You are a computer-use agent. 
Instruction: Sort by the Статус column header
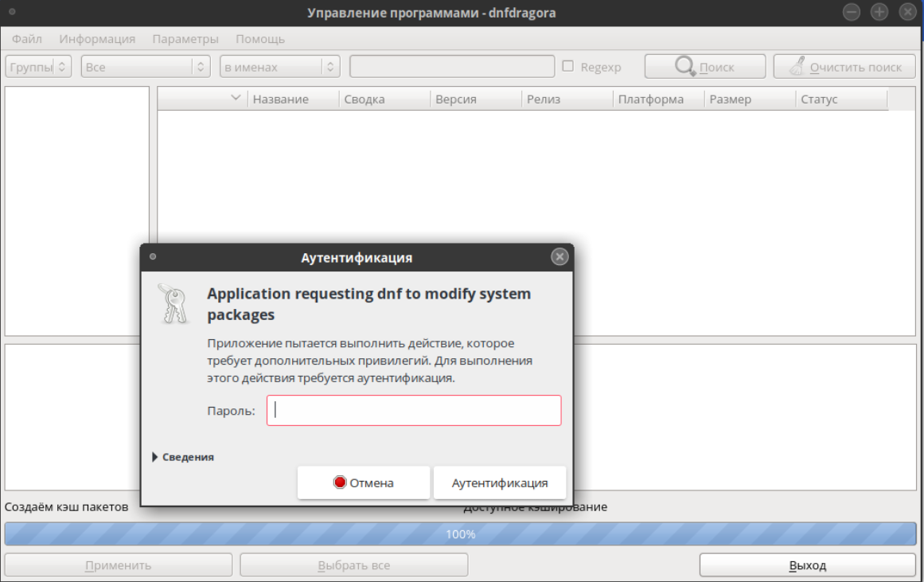point(841,99)
